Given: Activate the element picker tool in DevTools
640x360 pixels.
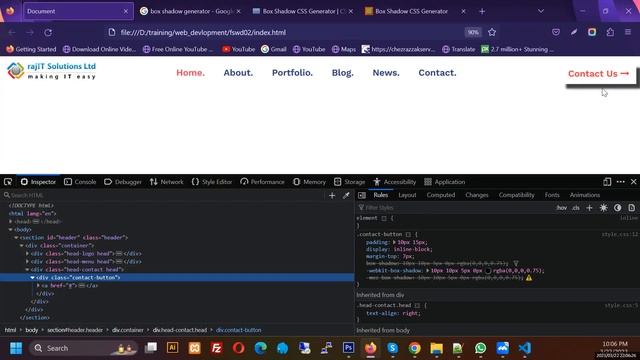Looking at the screenshot, I should (8, 182).
